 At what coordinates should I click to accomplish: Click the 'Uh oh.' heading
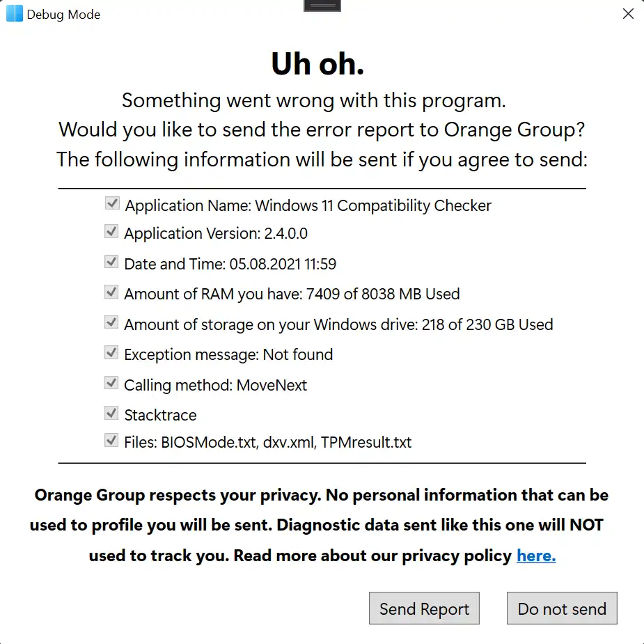(x=317, y=64)
